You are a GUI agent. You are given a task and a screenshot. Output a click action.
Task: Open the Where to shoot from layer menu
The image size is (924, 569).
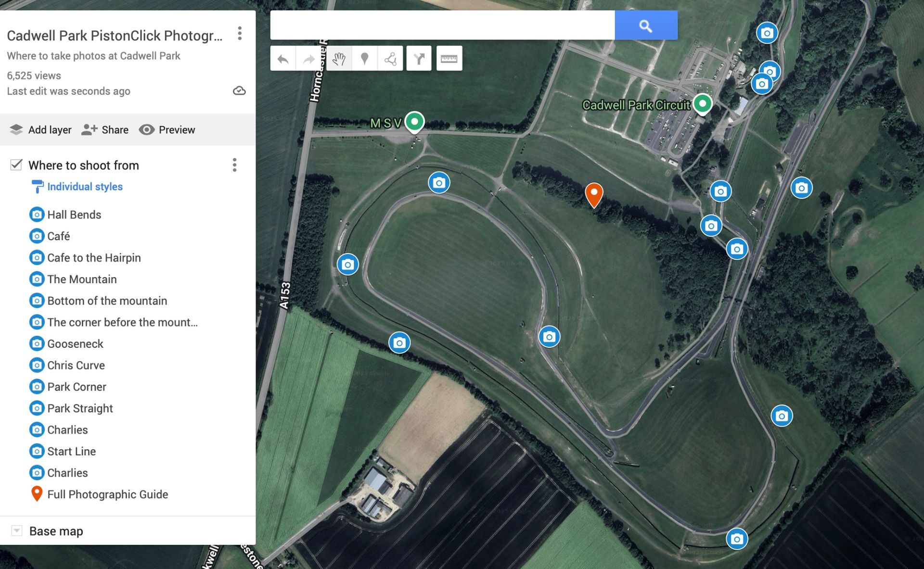point(235,165)
